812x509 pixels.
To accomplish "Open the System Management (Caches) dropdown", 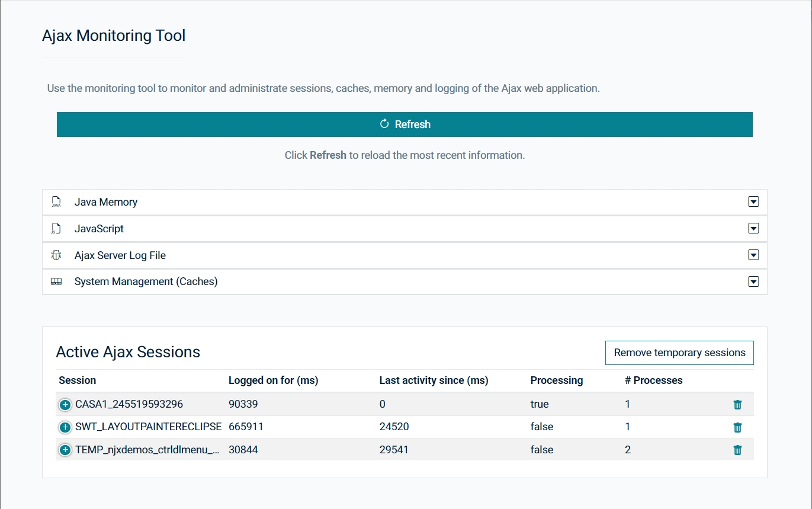I will click(x=753, y=281).
